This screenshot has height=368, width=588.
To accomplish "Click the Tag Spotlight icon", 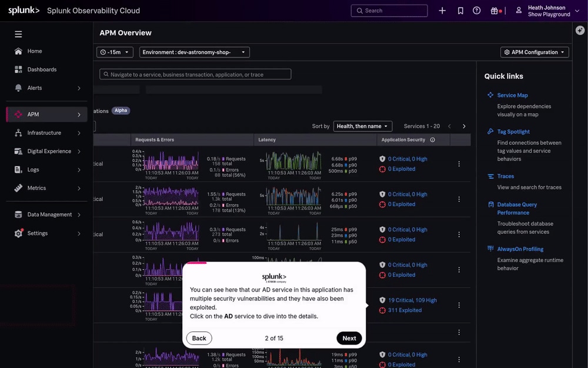I will pos(490,131).
